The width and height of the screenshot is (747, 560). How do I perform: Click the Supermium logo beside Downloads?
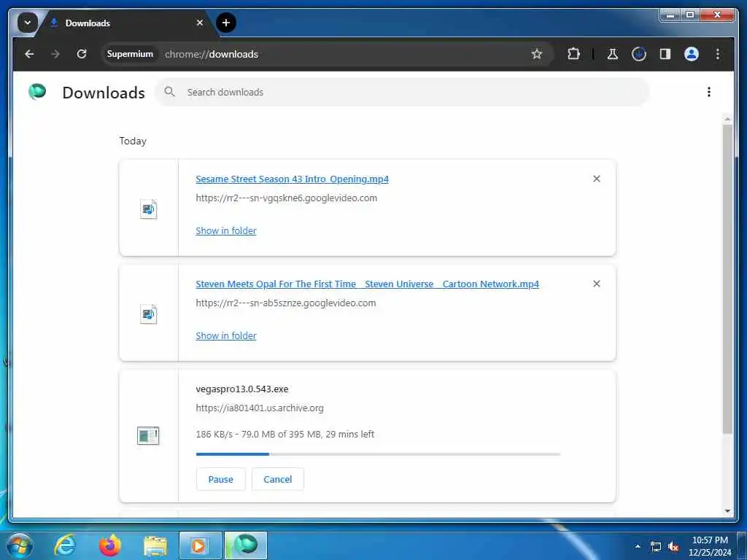coord(37,91)
